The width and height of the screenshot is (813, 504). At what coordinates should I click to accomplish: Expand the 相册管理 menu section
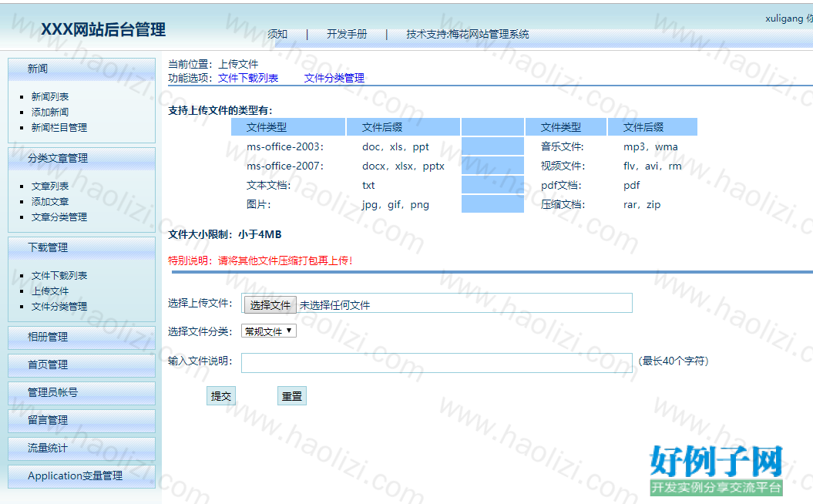82,338
